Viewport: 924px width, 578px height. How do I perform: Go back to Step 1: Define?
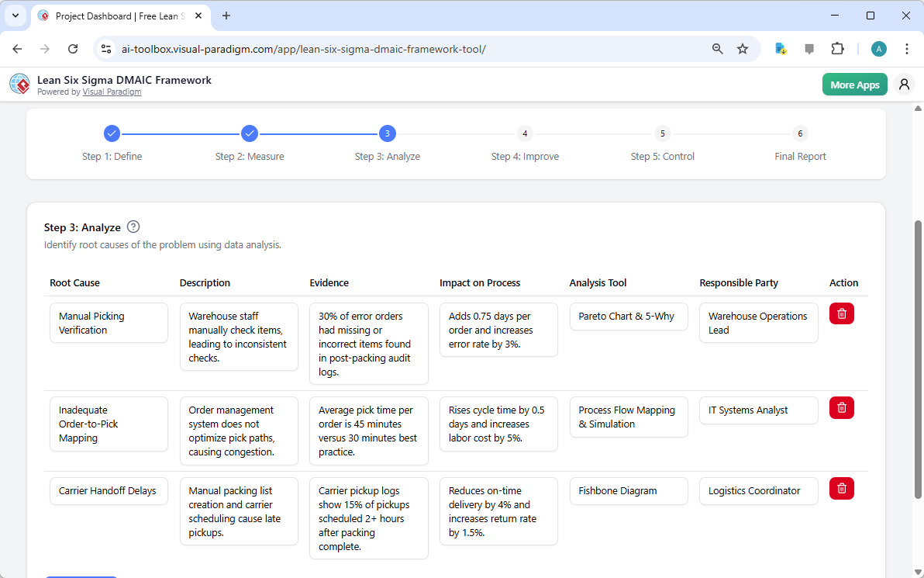click(112, 133)
